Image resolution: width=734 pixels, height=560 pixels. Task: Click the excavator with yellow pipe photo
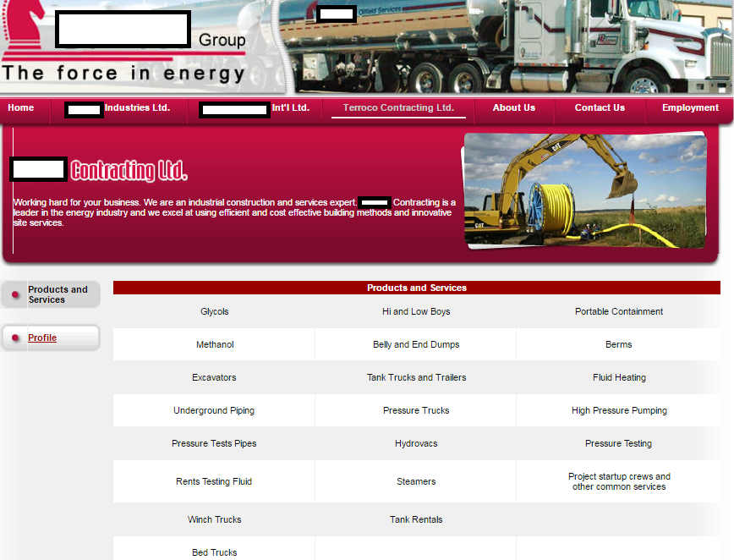pyautogui.click(x=585, y=190)
